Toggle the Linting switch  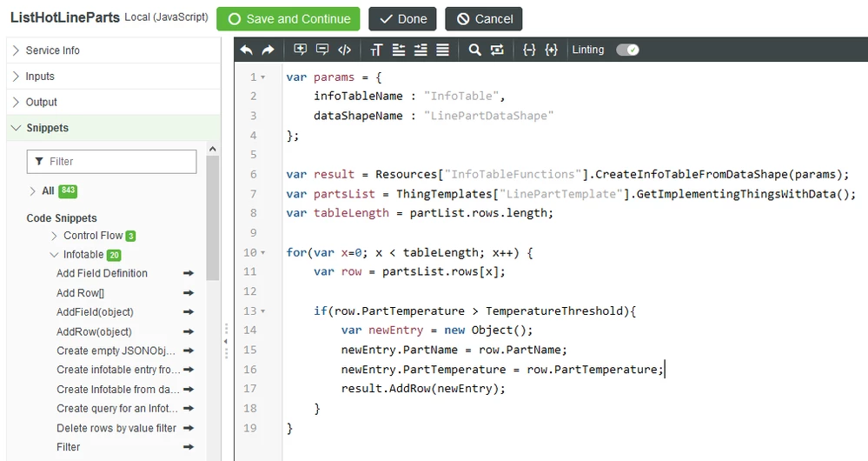(627, 50)
